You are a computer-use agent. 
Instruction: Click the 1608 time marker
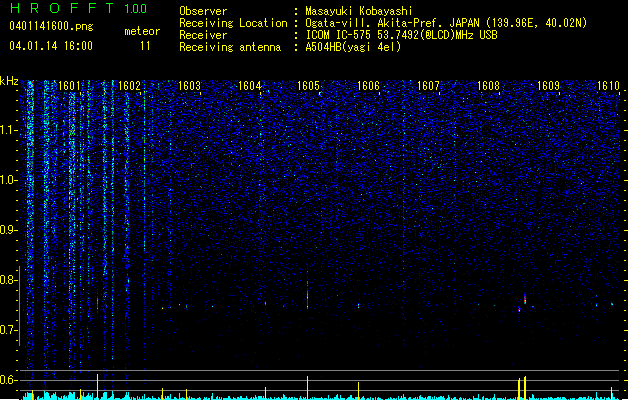click(x=488, y=86)
